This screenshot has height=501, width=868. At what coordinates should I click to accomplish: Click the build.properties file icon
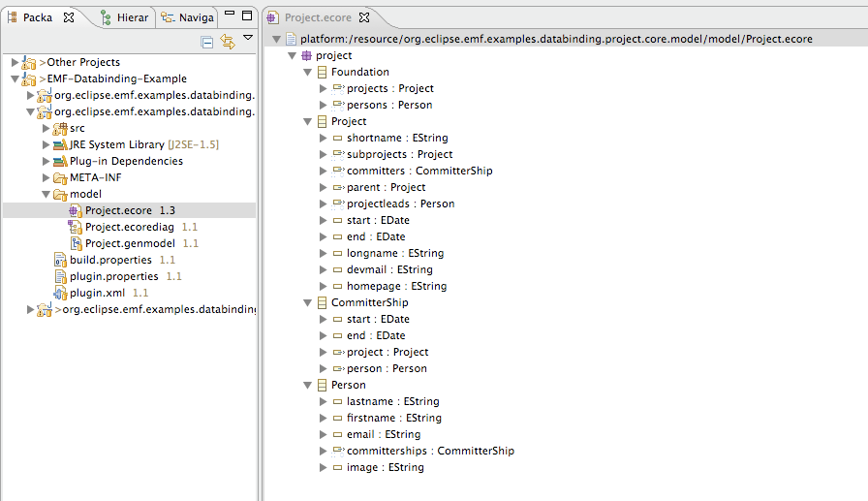click(60, 260)
